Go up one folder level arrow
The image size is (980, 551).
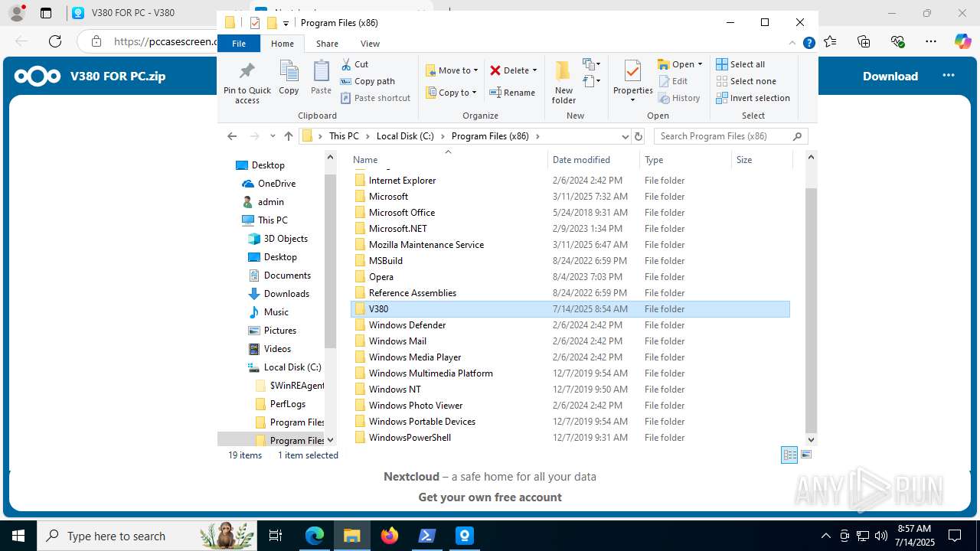click(x=289, y=136)
